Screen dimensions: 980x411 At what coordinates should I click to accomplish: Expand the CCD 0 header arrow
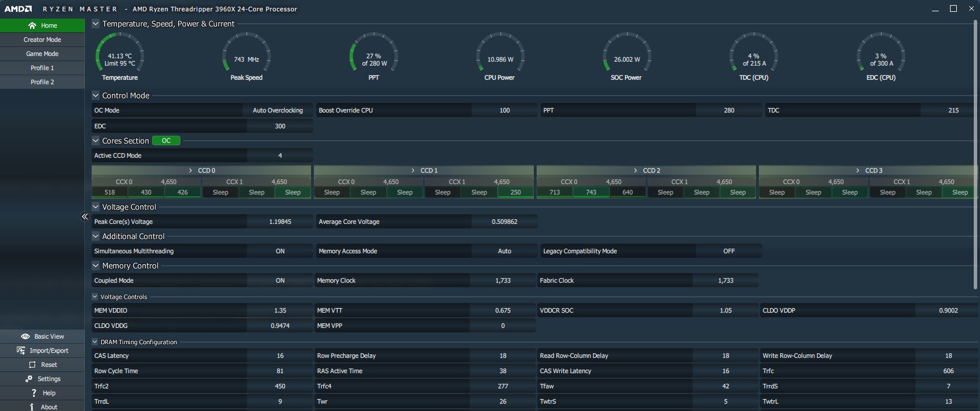point(191,170)
